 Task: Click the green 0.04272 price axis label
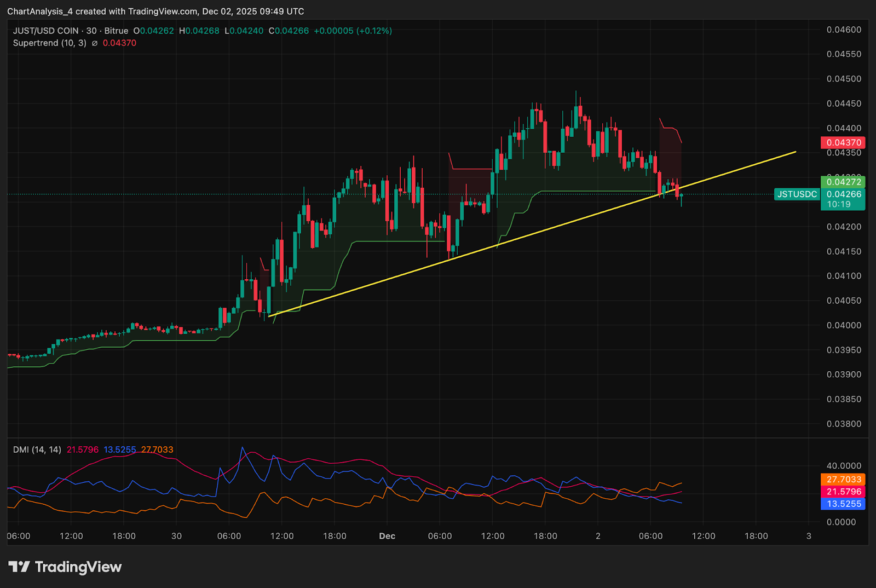coord(843,182)
